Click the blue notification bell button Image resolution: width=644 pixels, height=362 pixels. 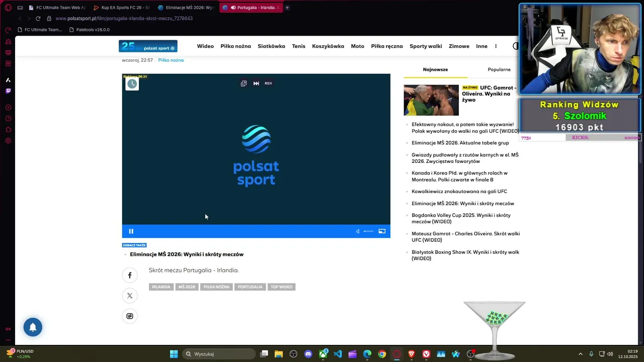[x=33, y=327]
